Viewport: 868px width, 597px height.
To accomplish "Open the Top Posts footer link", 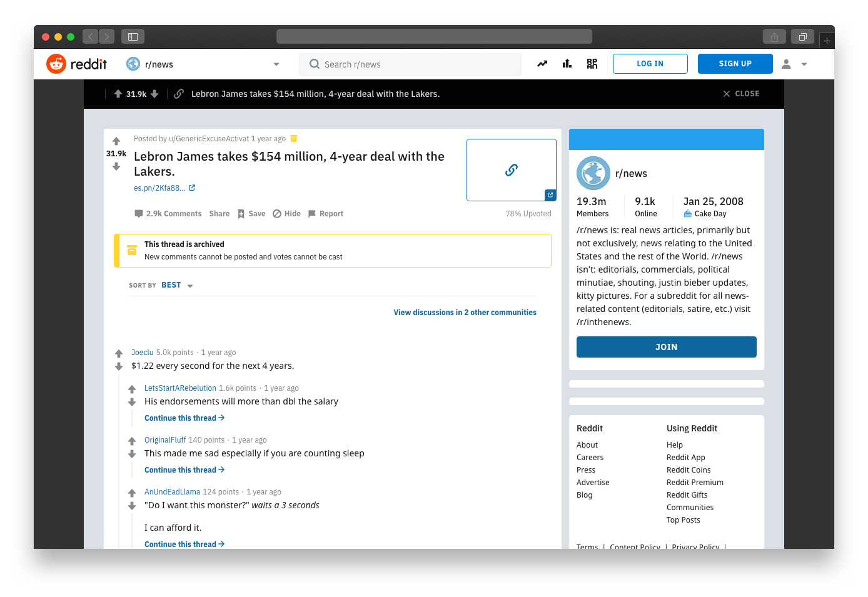I will point(684,520).
